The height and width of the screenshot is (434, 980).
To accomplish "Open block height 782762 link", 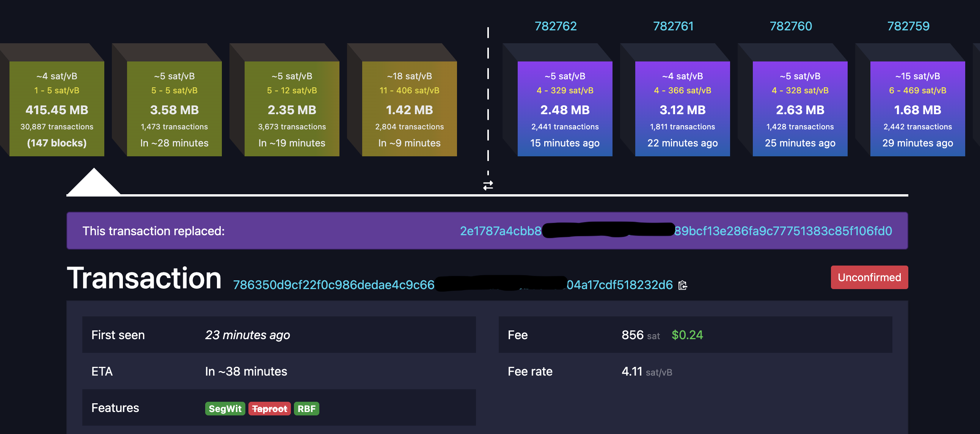I will tap(556, 26).
